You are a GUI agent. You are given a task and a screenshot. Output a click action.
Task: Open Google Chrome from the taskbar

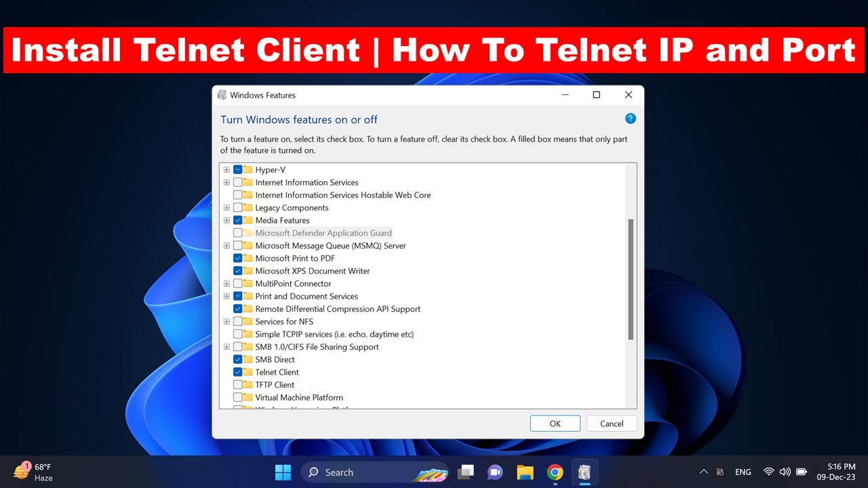pos(555,472)
